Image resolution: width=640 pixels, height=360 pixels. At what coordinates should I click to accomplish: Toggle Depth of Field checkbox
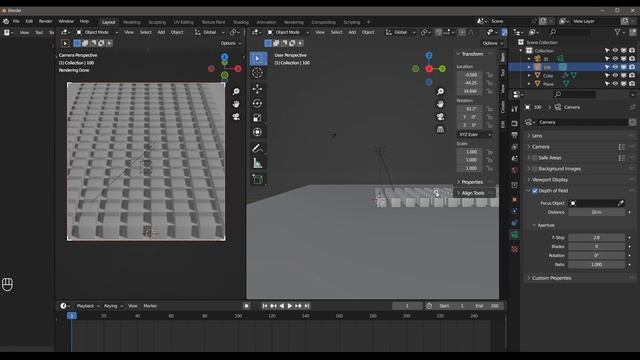tap(535, 191)
